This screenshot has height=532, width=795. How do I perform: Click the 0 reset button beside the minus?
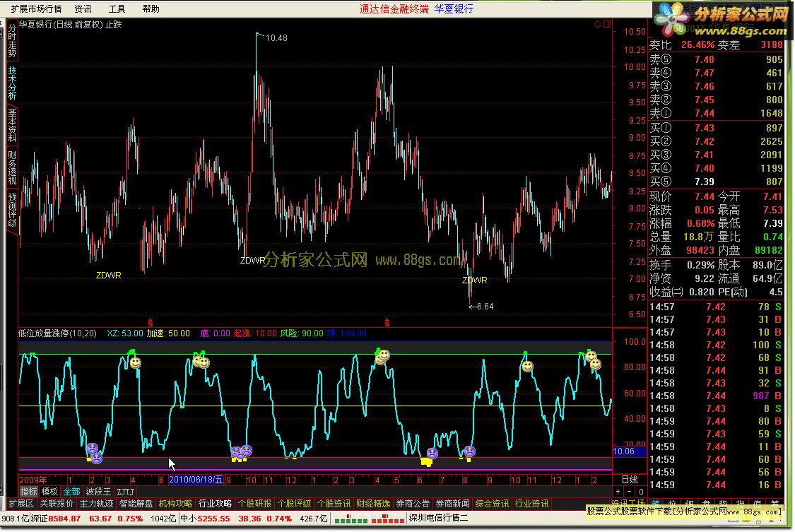pyautogui.click(x=641, y=492)
